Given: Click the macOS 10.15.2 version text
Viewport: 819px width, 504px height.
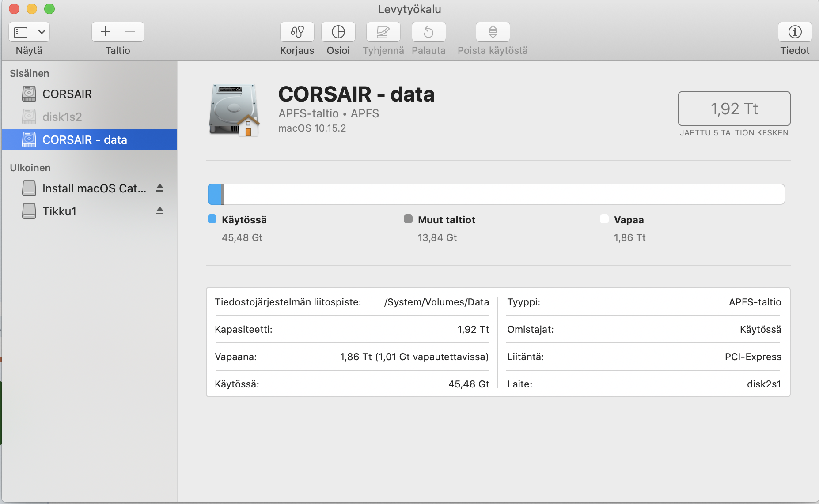Looking at the screenshot, I should (x=312, y=128).
